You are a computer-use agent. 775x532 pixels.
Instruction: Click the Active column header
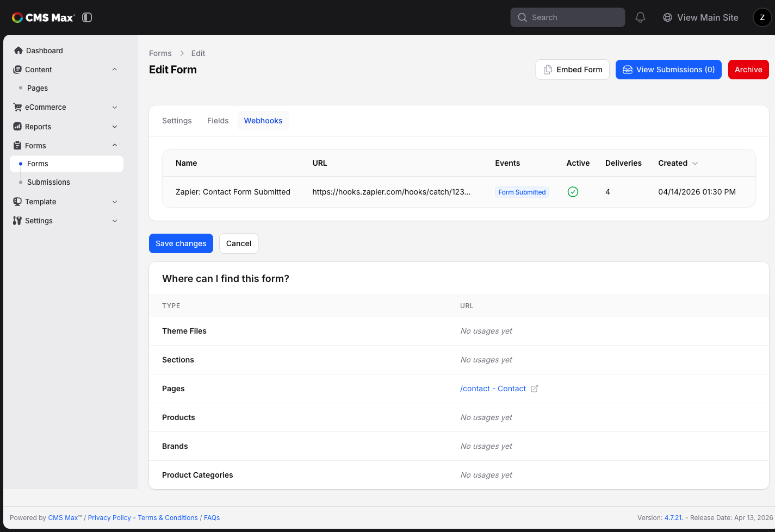click(x=578, y=163)
